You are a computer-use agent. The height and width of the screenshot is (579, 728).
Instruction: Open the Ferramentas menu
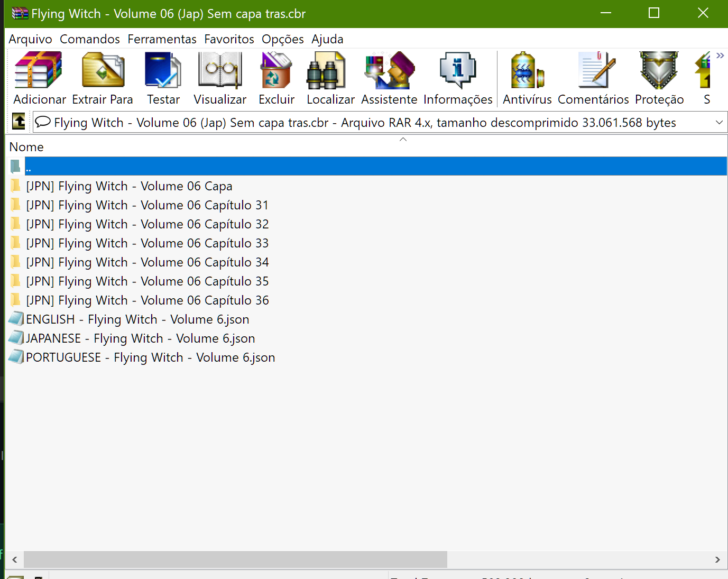click(x=162, y=39)
